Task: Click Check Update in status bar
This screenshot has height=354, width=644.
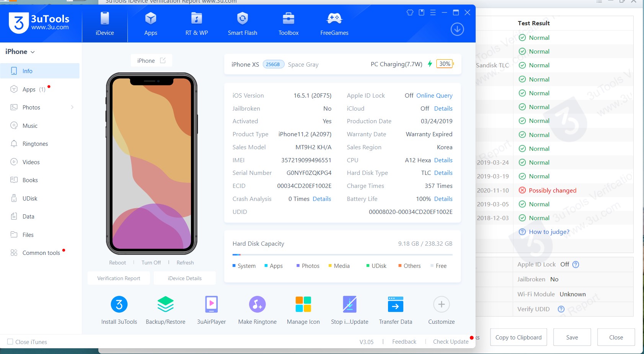Action: point(451,342)
